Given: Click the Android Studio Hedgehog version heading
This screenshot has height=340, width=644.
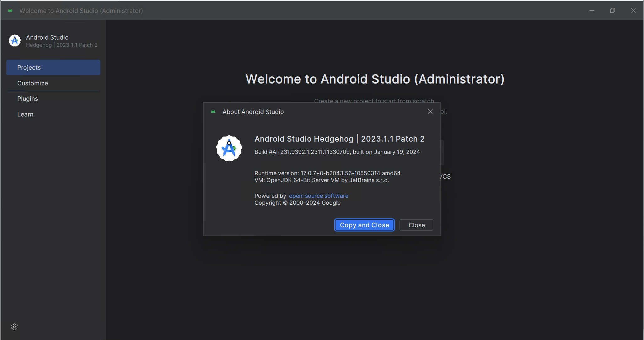Looking at the screenshot, I should coord(339,139).
